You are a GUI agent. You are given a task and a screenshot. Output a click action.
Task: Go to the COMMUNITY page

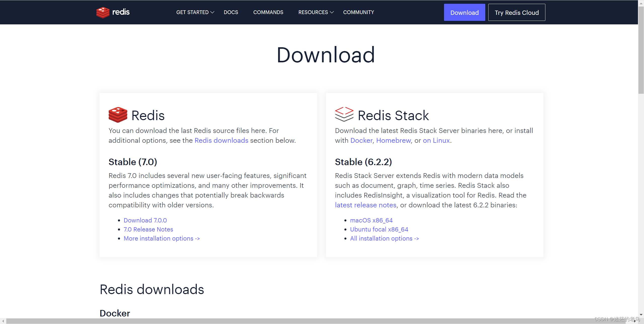358,12
